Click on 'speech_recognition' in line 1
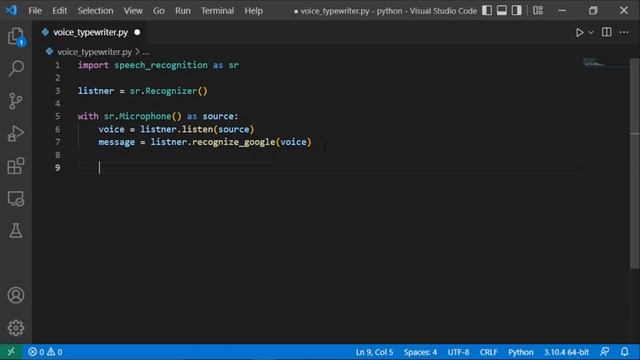640x360 pixels. coord(161,65)
